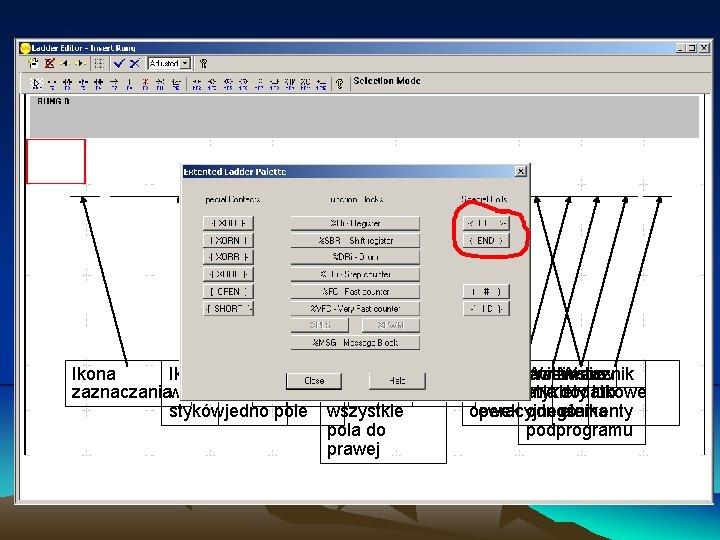This screenshot has width=720, height=540.
Task: Insert the XORR special contact
Action: point(228,257)
